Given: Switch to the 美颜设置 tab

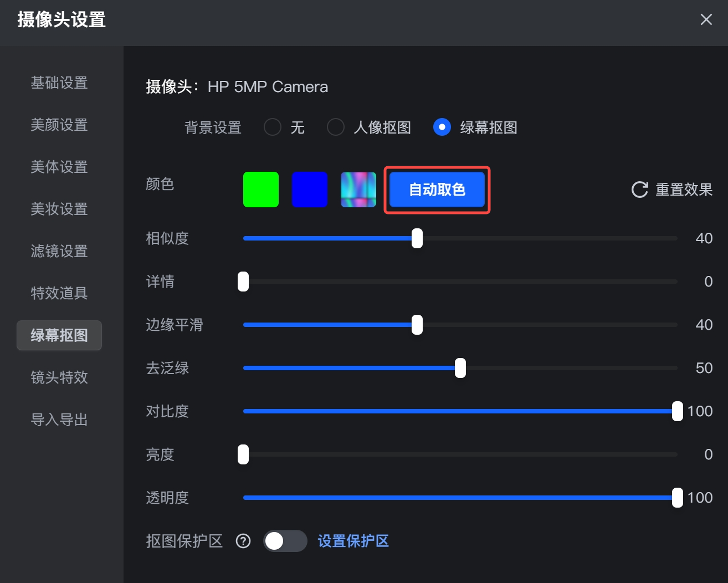Looking at the screenshot, I should click(x=59, y=125).
